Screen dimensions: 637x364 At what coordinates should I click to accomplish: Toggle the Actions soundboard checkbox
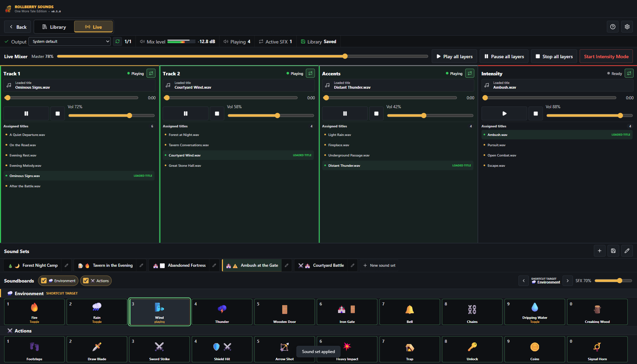[86, 281]
